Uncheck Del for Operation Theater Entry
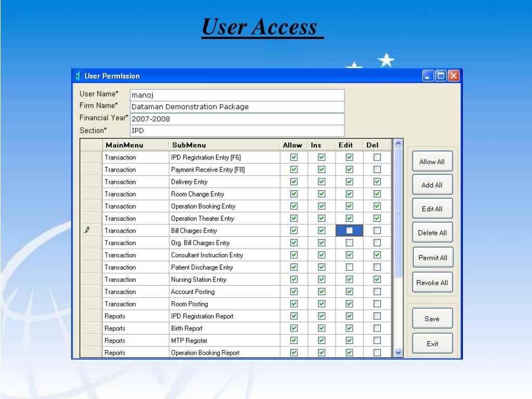The image size is (532, 399). coord(377,218)
